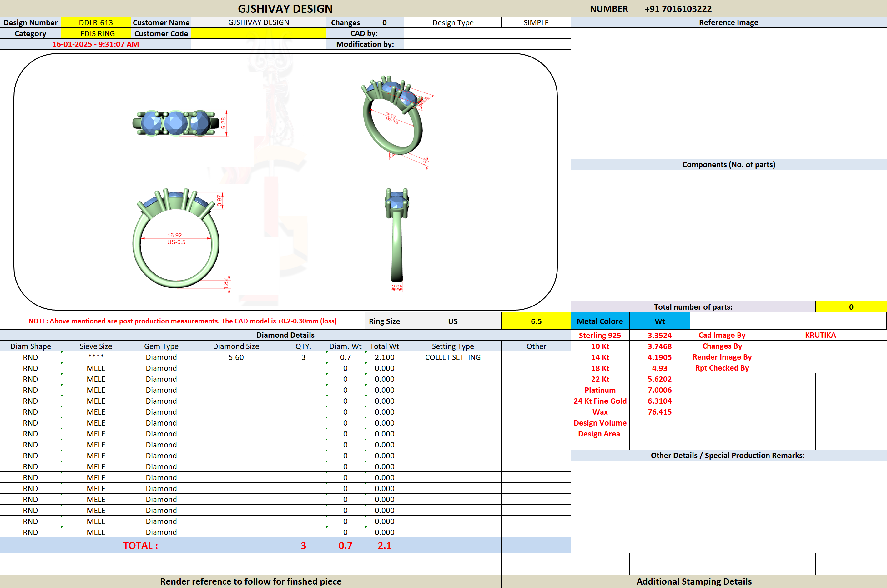Select the design number cell DDLR-613
This screenshot has width=887, height=588.
pos(96,22)
